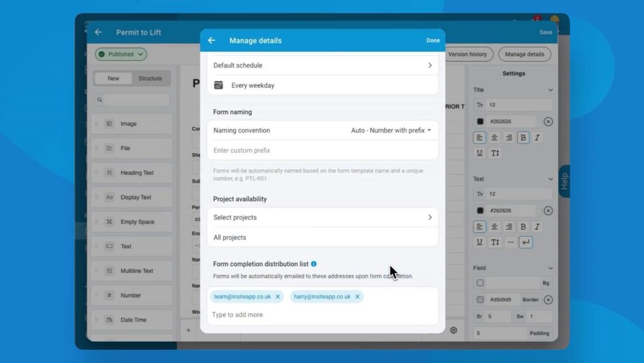Open the Select projects option
644x363 pixels.
click(x=323, y=217)
